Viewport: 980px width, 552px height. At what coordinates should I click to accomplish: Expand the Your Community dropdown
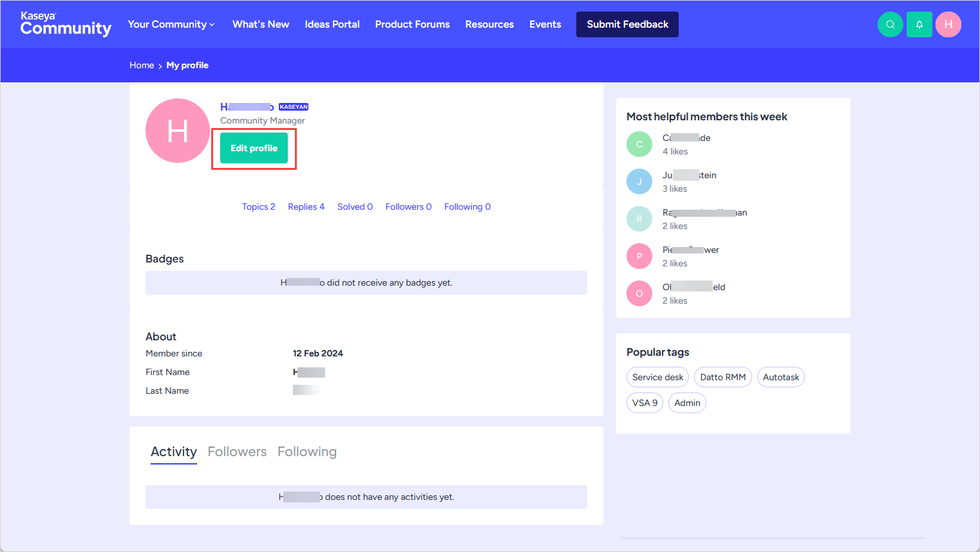point(171,24)
